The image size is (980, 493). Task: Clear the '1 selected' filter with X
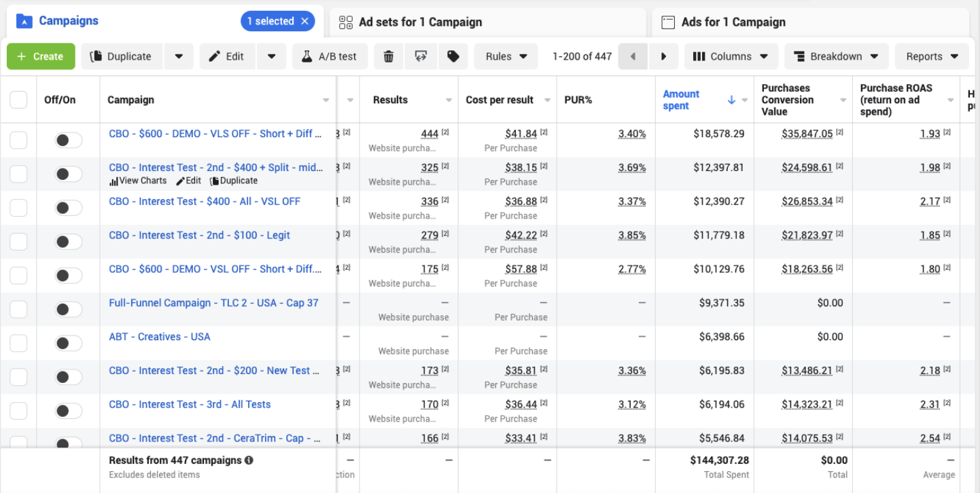[305, 21]
